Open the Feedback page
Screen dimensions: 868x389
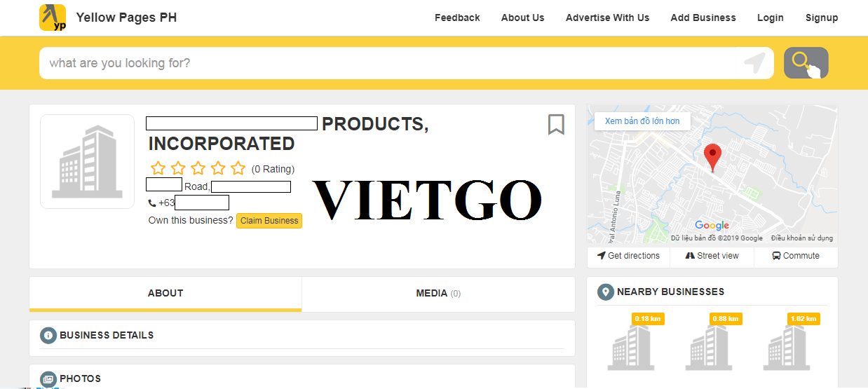pyautogui.click(x=457, y=18)
